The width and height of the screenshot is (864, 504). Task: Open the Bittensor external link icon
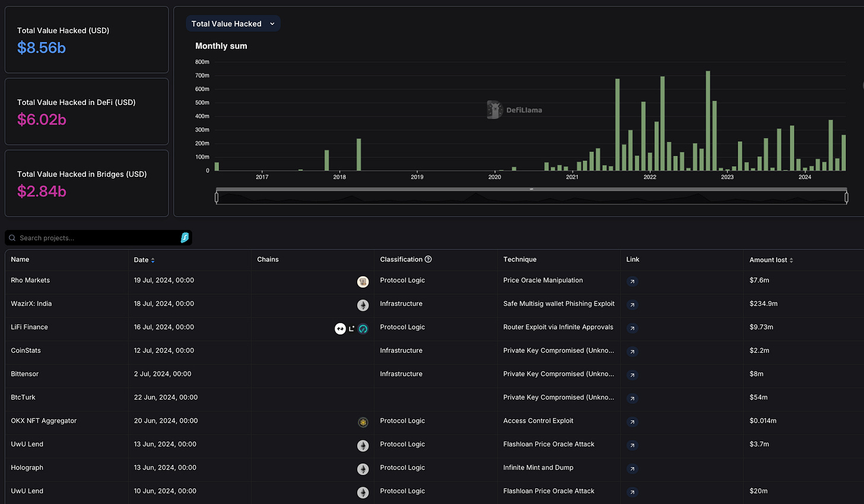pos(633,375)
